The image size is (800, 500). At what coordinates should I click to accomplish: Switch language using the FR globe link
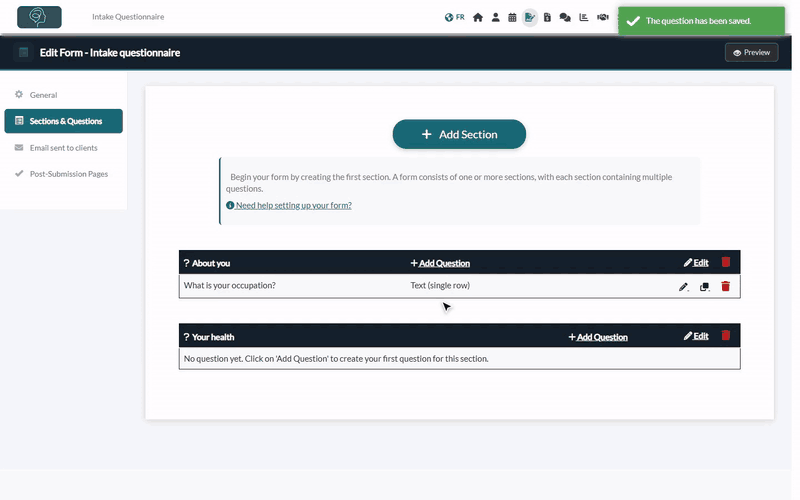(x=454, y=17)
